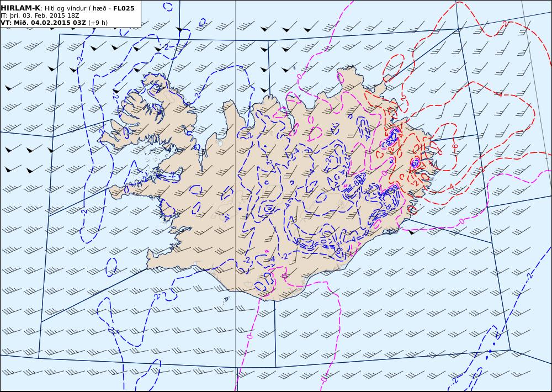
Task: Select the 'VT: Mið. 04.02.2015 03Z' valid time
Action: [x=43, y=23]
